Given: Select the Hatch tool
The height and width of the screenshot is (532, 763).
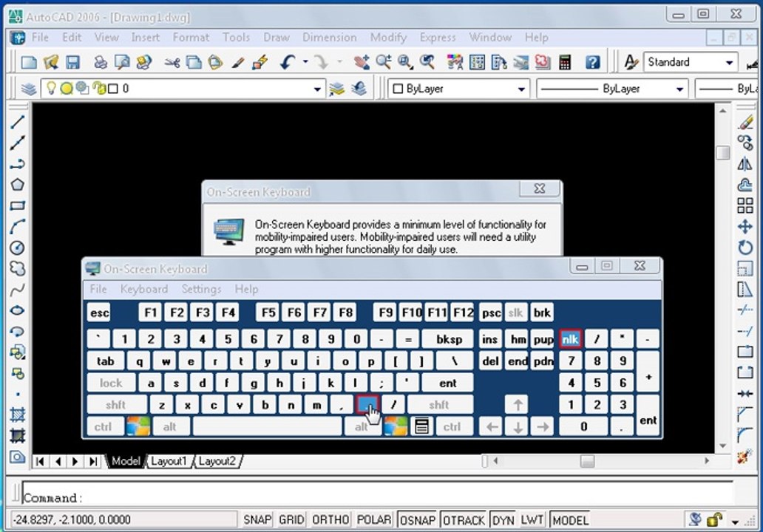Looking at the screenshot, I should tap(17, 415).
